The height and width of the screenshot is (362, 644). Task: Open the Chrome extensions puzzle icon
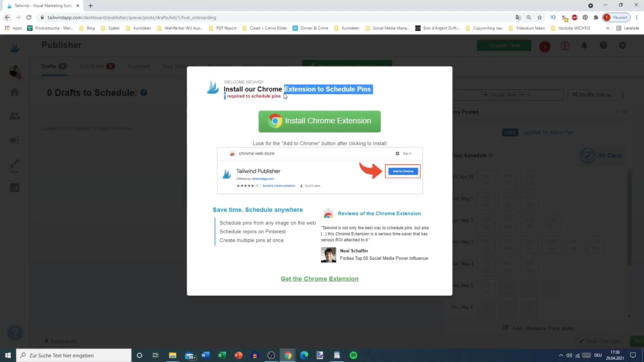click(x=596, y=17)
